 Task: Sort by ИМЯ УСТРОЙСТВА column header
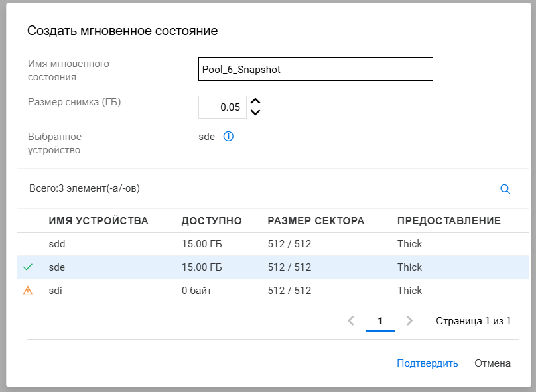(98, 221)
